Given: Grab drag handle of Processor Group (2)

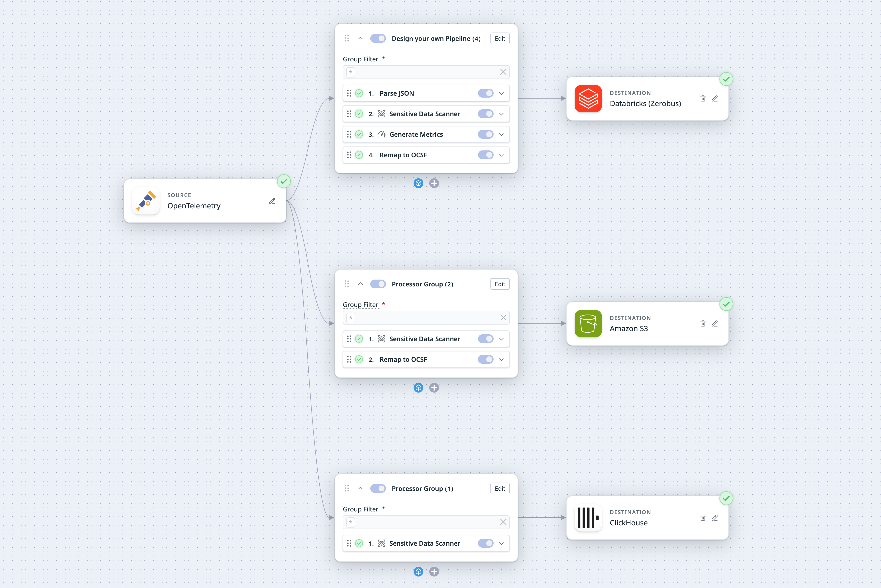Looking at the screenshot, I should coord(347,284).
